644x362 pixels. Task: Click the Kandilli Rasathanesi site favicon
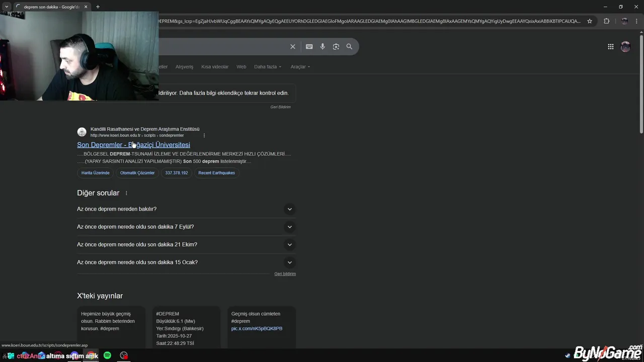coord(82,132)
